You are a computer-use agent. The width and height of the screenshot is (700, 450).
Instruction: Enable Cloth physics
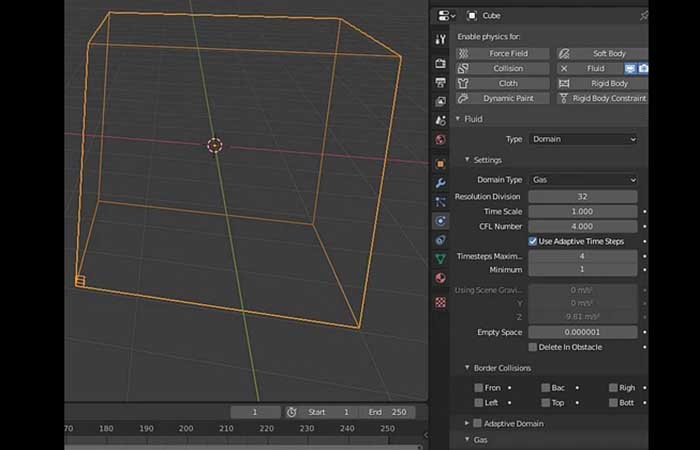point(503,83)
